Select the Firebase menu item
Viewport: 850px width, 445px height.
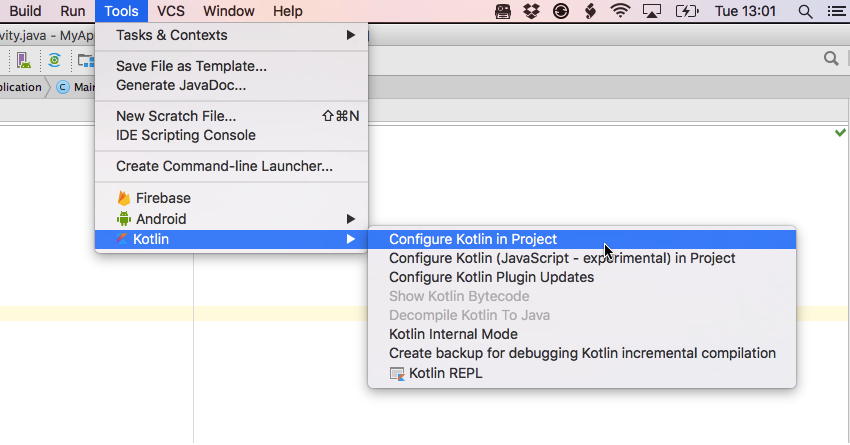tap(162, 198)
